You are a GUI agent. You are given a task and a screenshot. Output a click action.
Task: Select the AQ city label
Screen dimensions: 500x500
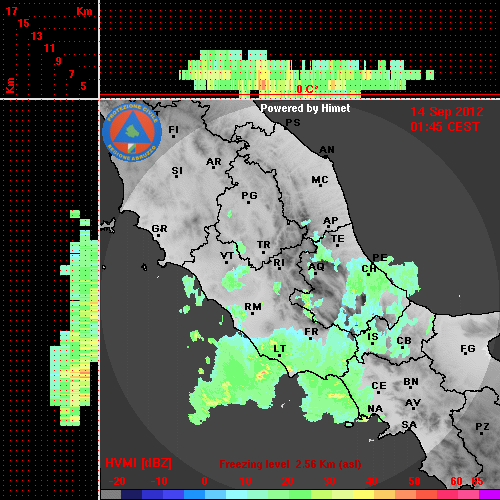(316, 267)
